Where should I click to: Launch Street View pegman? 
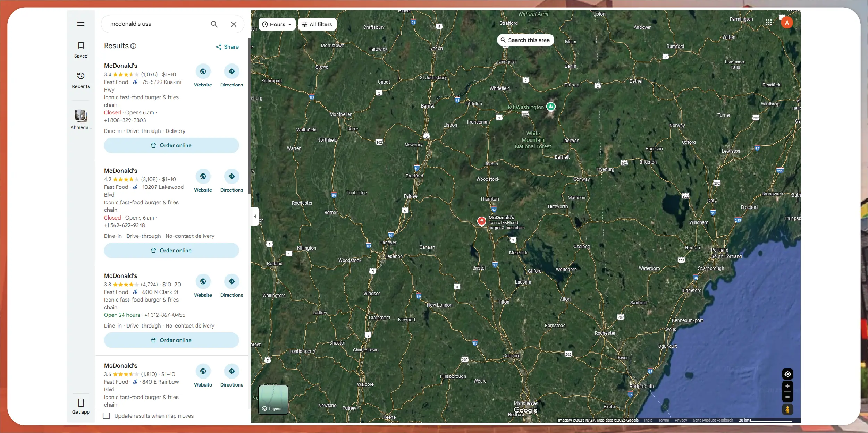787,410
